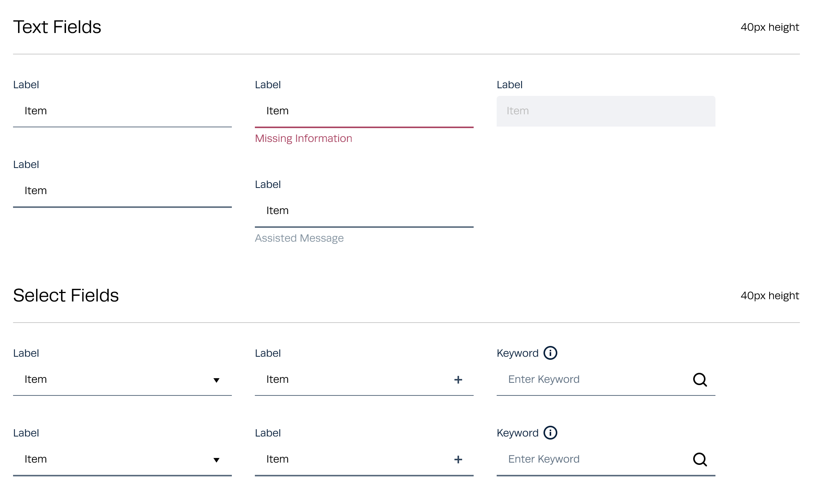Focus the second Enter Keyword input
The height and width of the screenshot is (504, 826).
click(591, 460)
